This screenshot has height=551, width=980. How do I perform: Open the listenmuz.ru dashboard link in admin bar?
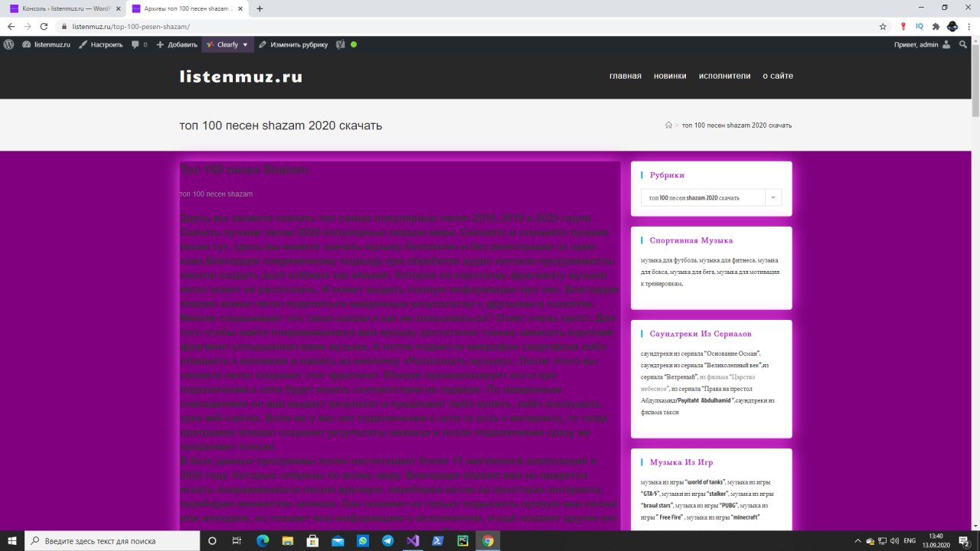coord(47,44)
